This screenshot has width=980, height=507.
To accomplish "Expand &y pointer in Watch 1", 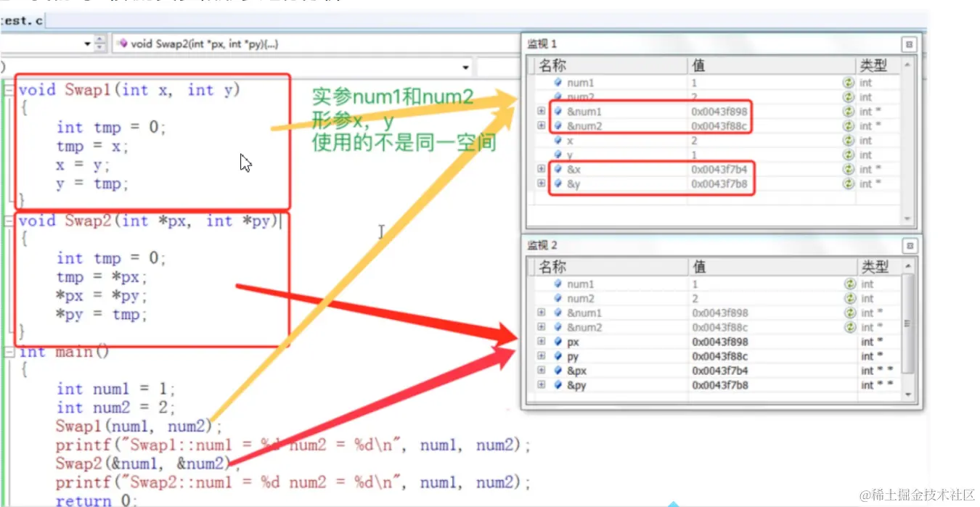I will (541, 184).
